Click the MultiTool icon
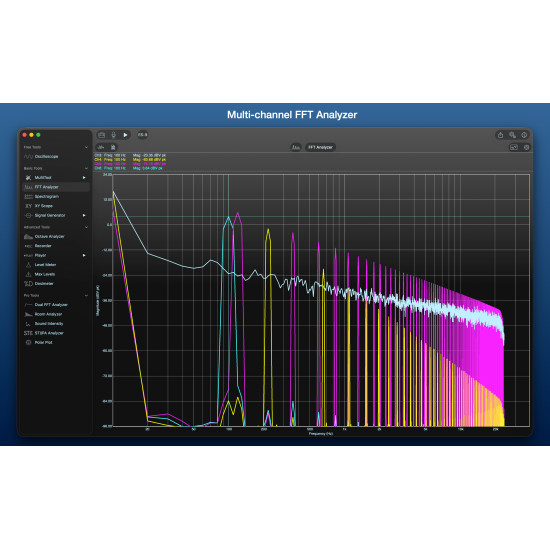Screen dimensions: 550x550 (x=28, y=177)
